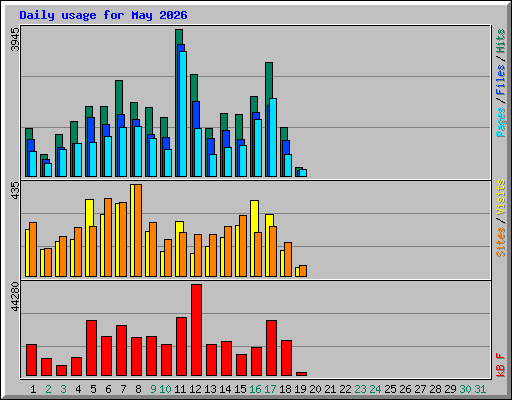Screen dimensions: 512x400
Task: Click day label 22 on the x-axis
Action: pos(345,389)
